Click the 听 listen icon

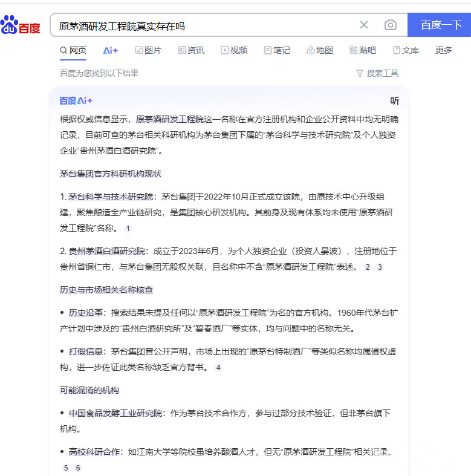tap(395, 101)
